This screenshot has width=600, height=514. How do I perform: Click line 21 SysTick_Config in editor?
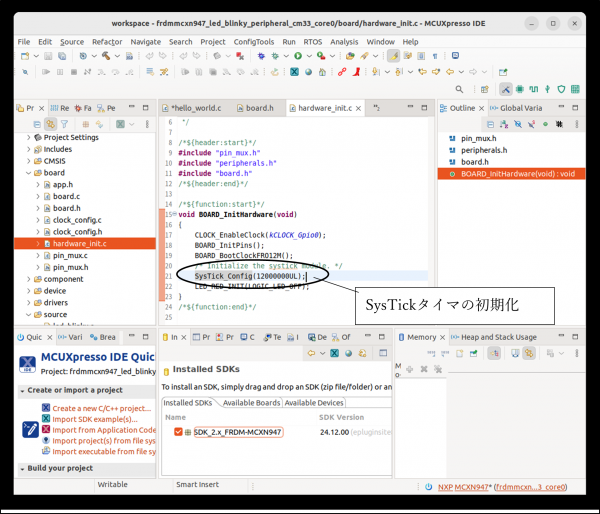point(250,276)
